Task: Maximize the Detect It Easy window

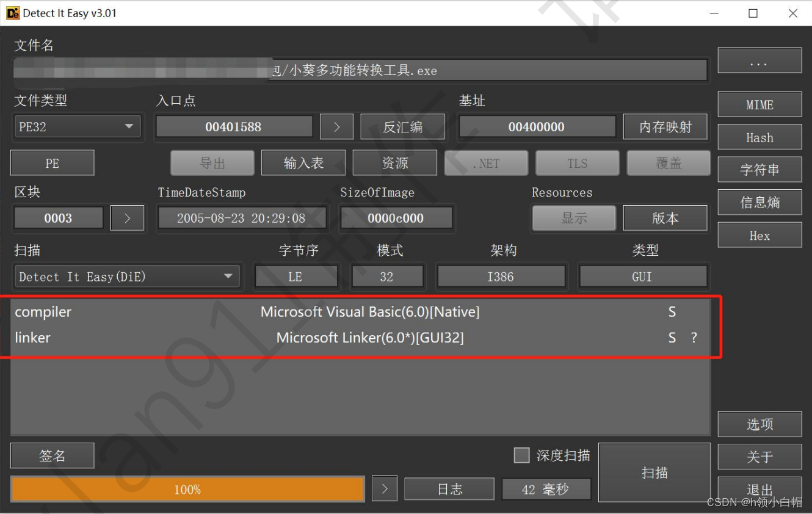Action: (753, 13)
